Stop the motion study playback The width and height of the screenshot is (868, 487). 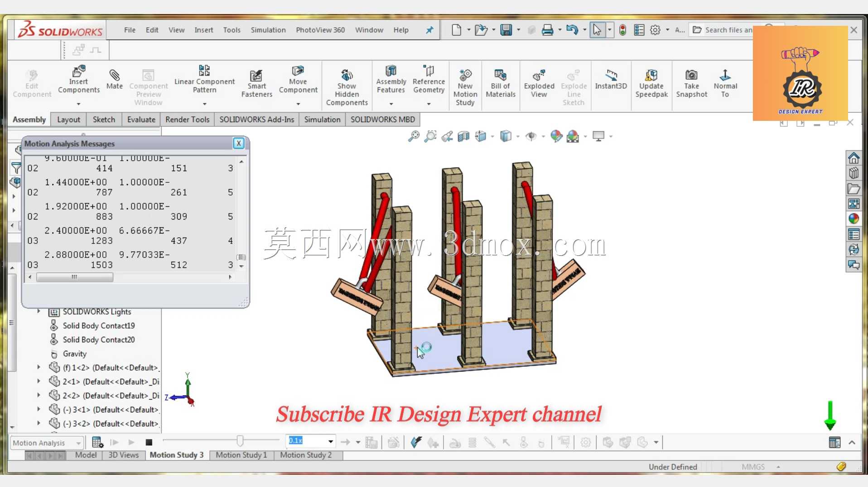click(149, 442)
